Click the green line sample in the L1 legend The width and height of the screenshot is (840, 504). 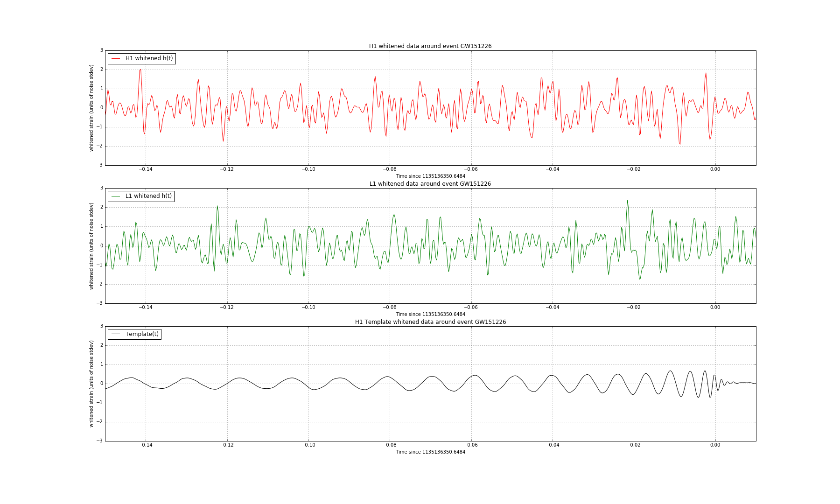click(116, 196)
